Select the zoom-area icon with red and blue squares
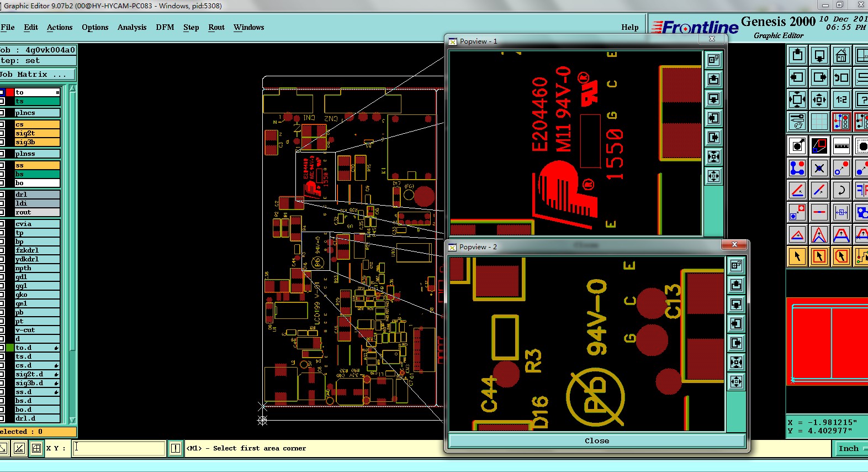This screenshot has width=868, height=472. (819, 146)
